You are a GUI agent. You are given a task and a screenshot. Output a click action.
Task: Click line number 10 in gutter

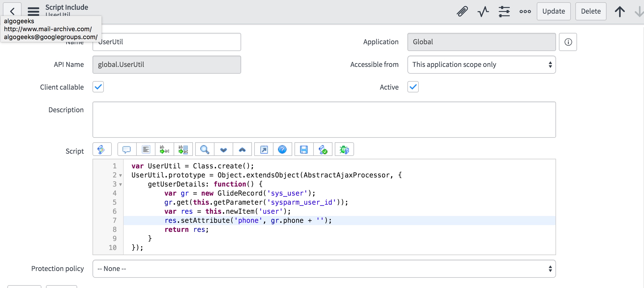(x=113, y=248)
